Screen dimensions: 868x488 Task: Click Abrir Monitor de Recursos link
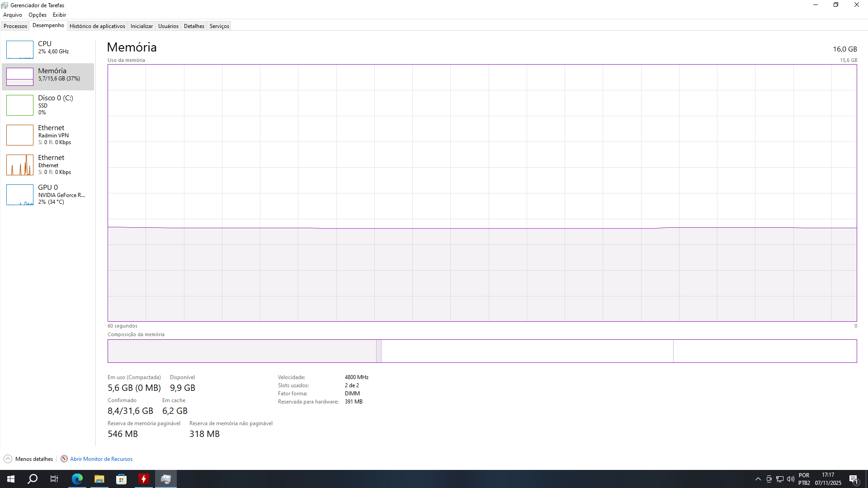[101, 459]
